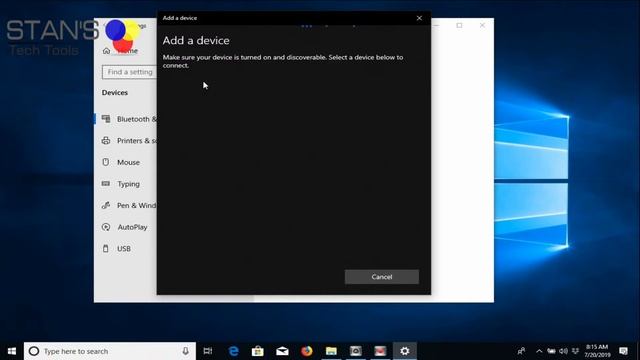This screenshot has height=360, width=640.
Task: Click the Home icon in Settings
Action: [107, 51]
